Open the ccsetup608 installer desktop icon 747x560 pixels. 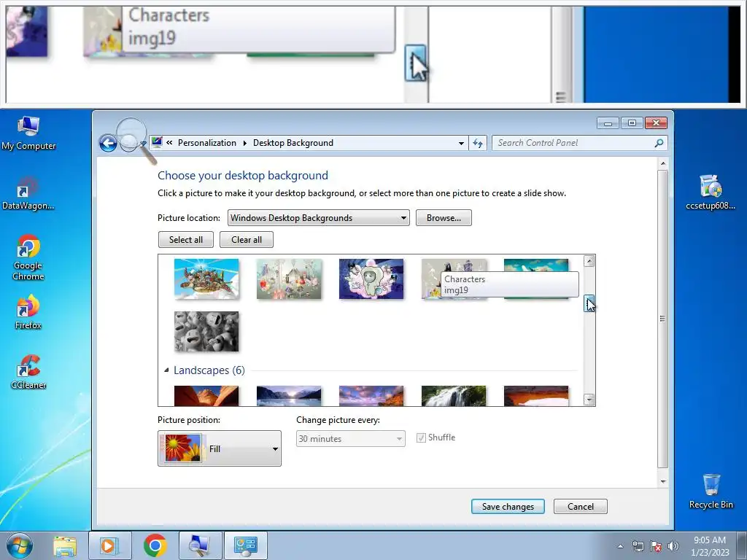(711, 192)
